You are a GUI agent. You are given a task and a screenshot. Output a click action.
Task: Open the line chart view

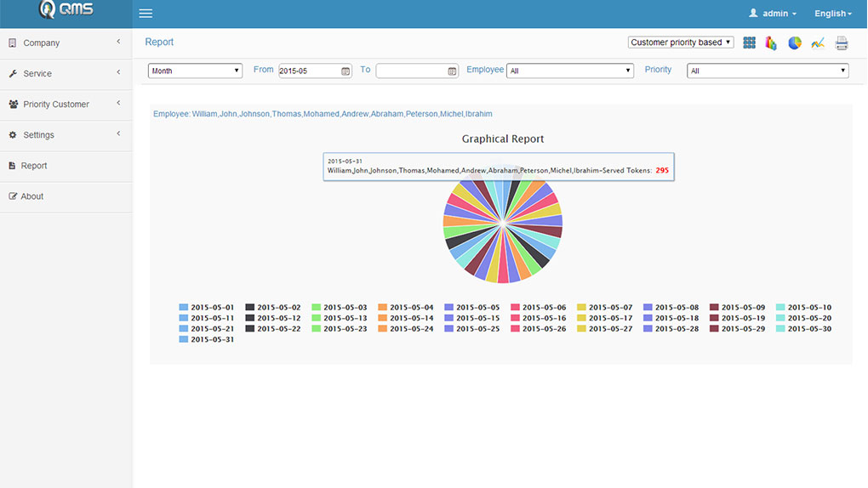click(x=818, y=43)
